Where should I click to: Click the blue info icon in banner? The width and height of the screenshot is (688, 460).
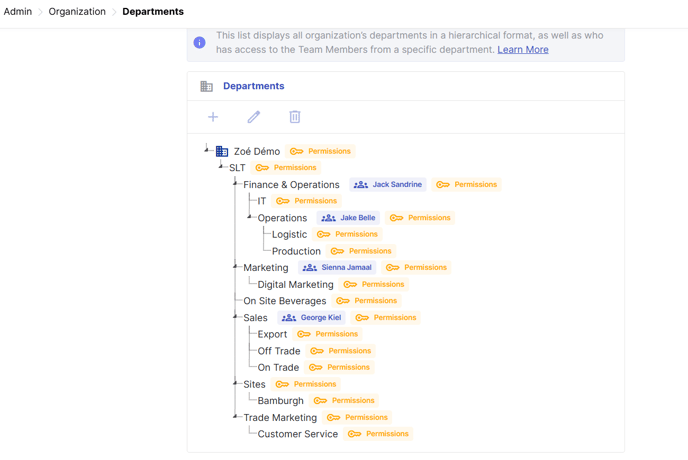click(200, 42)
